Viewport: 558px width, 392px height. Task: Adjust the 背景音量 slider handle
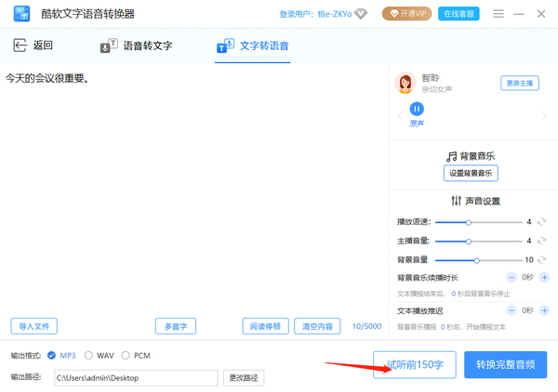pyautogui.click(x=476, y=260)
